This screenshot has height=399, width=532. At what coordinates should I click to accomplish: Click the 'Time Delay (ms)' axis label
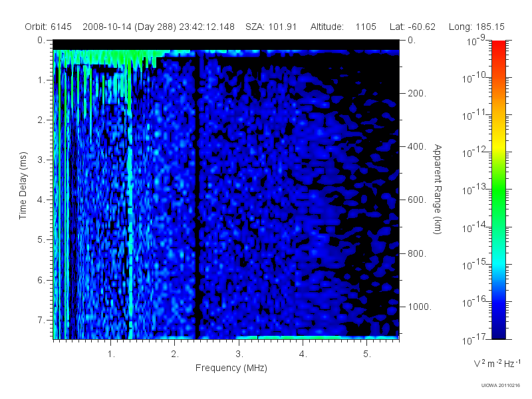coord(23,186)
